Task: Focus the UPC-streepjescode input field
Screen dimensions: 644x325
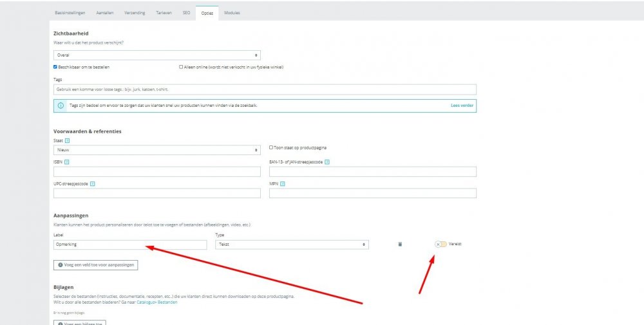Action: pos(157,193)
